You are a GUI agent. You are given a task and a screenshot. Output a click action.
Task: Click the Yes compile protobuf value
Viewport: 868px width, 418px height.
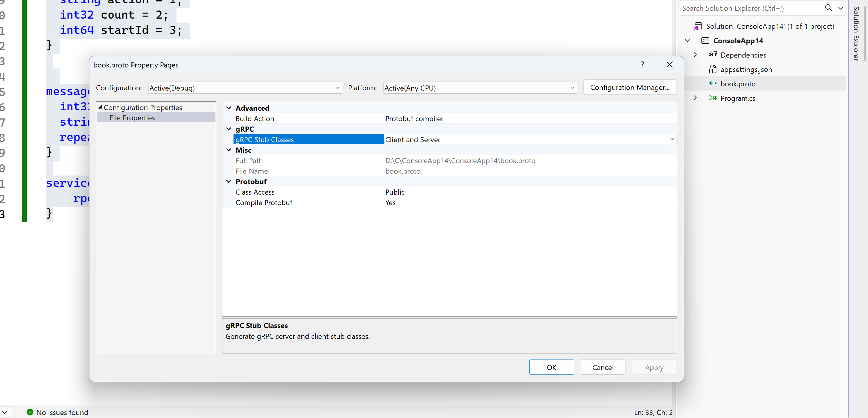coord(390,203)
